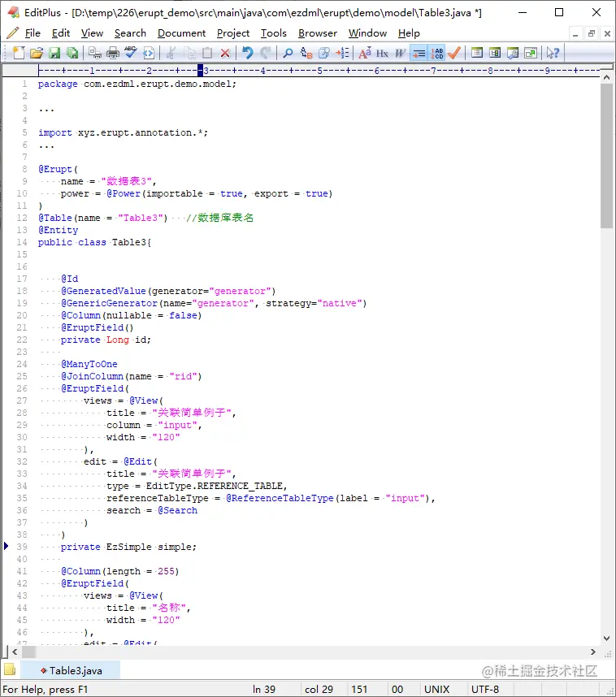Click the vertical scrollbar down arrow
This screenshot has height=697, width=616.
point(606,639)
